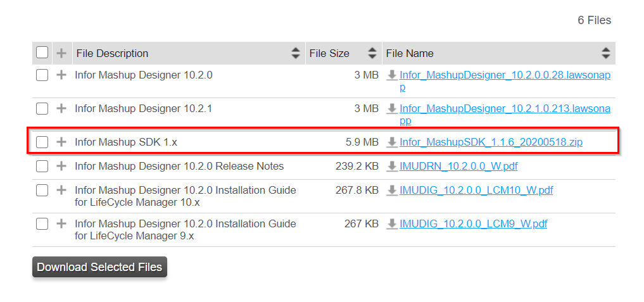Open Infor_MashupDesigner_10.2.0.0.28.lawsonapp link
The height and width of the screenshot is (302, 644).
click(505, 81)
